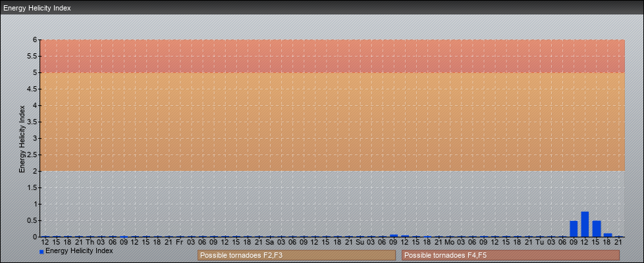This screenshot has width=644, height=263.
Task: Click the 'Sa' day label on x-axis
Action: point(269,242)
